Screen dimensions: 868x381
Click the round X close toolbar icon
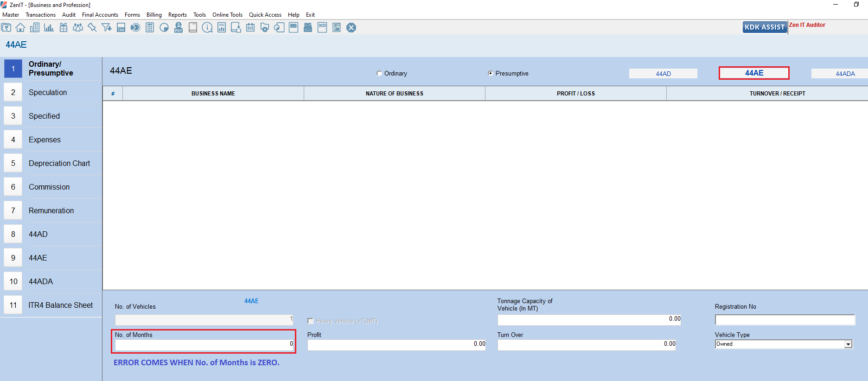coord(351,28)
